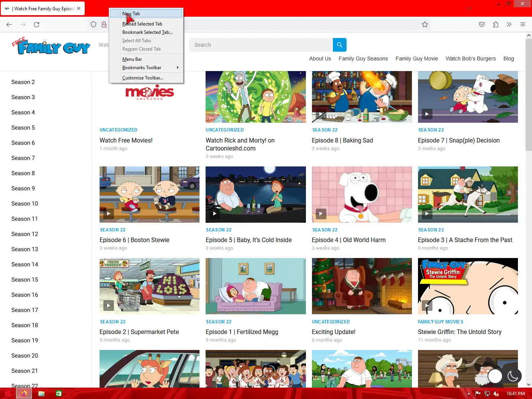Show hidden tray icons arrow
Viewport: 532px width, 399px height.
469,394
